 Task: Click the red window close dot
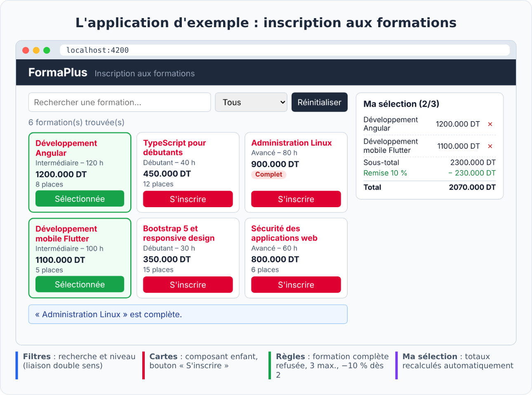[x=26, y=50]
